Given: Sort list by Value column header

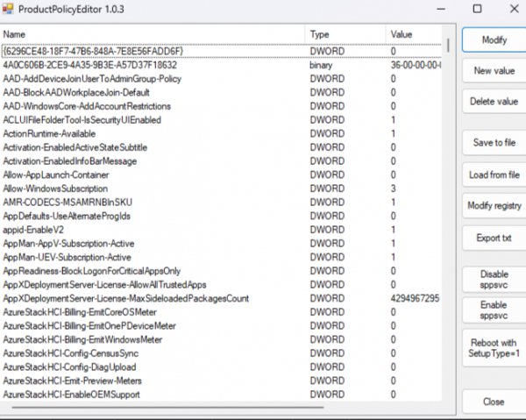Looking at the screenshot, I should point(414,34).
